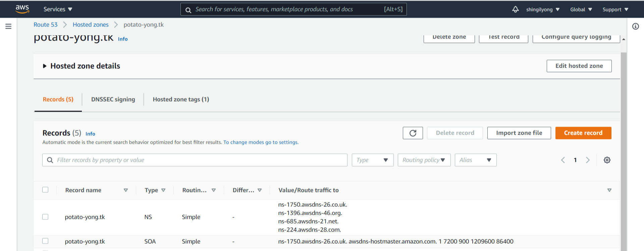Viewport: 644px width, 251px height.
Task: Click the page vertical scrollbar
Action: pos(624,151)
